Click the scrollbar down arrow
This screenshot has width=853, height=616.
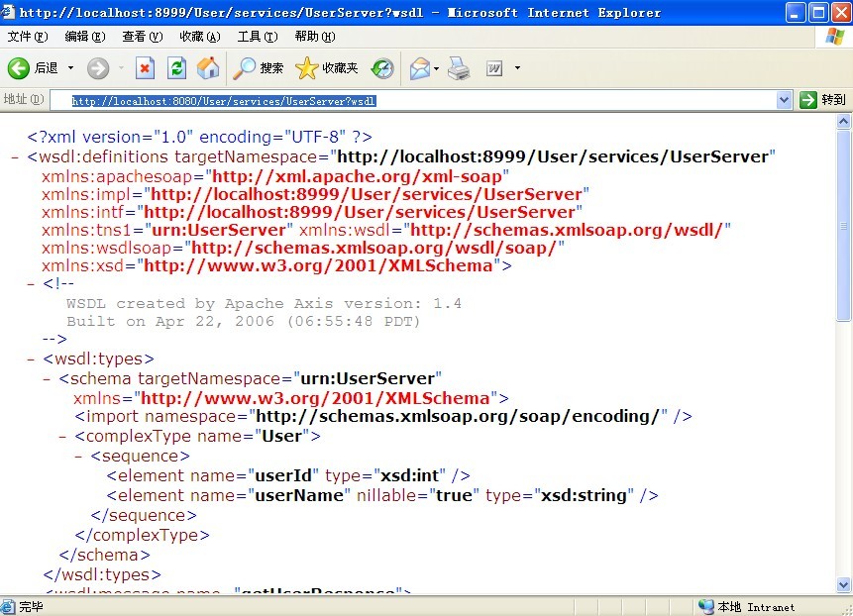click(x=844, y=586)
